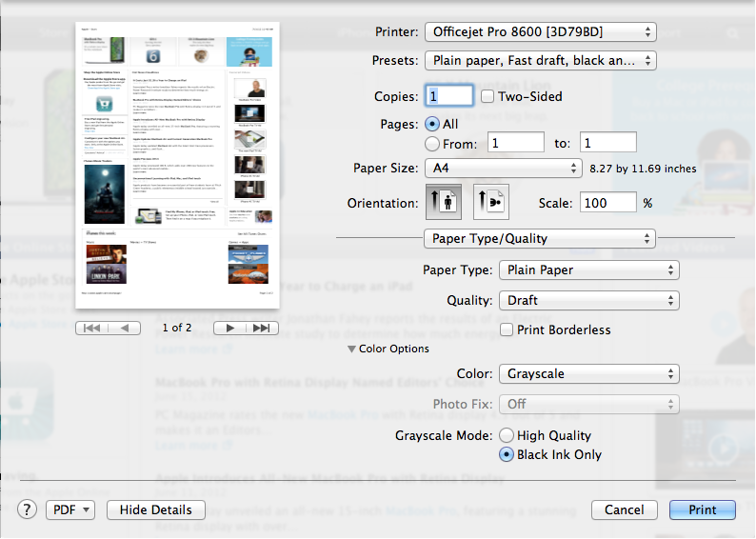Go to first preview page
The width and height of the screenshot is (756, 539).
pyautogui.click(x=92, y=329)
